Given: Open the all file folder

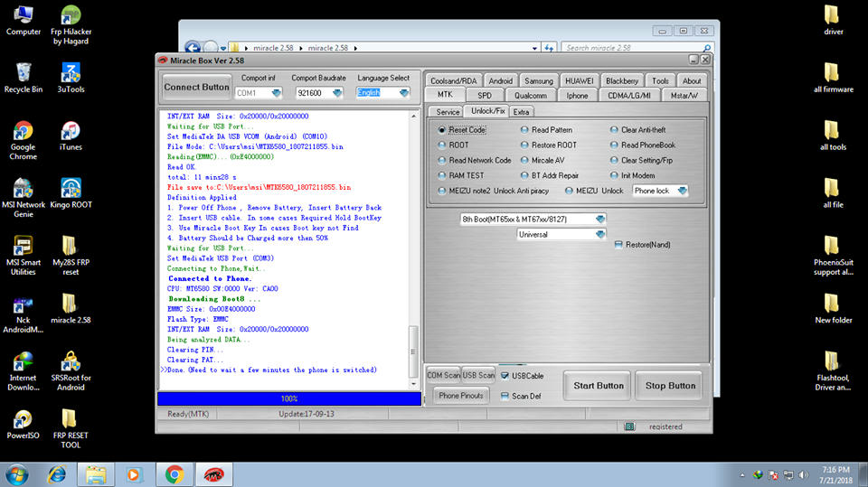Looking at the screenshot, I should point(833,193).
